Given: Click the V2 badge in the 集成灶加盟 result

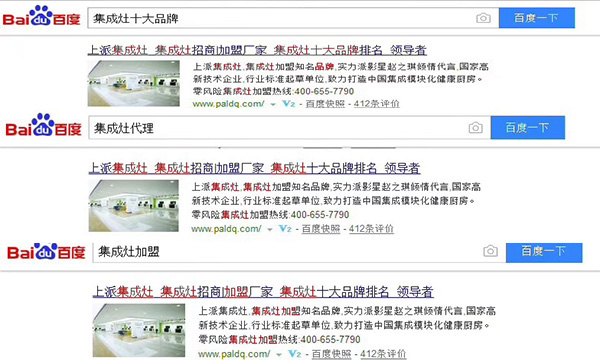Looking at the screenshot, I should [295, 354].
